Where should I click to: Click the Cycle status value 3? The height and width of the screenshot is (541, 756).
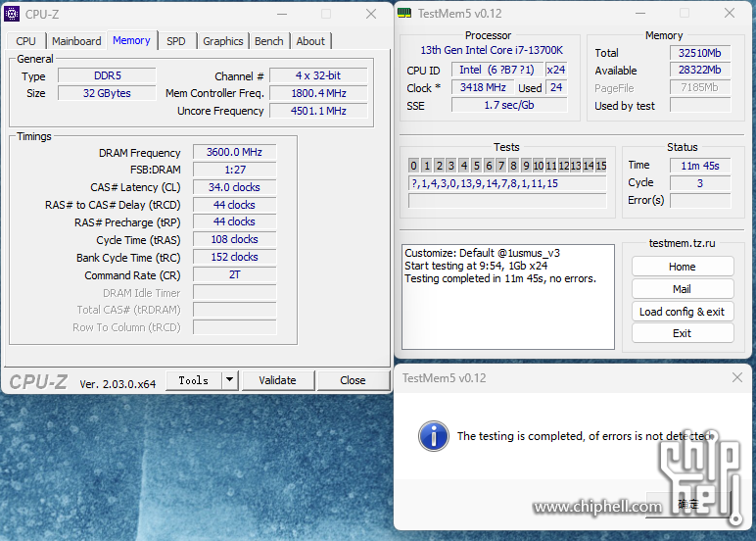click(x=700, y=183)
